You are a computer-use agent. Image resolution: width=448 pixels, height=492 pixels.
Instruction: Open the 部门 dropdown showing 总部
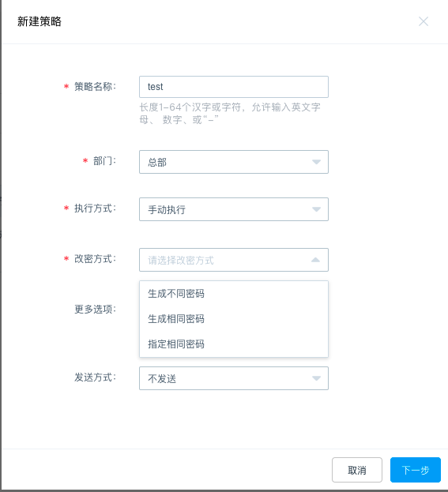click(234, 162)
